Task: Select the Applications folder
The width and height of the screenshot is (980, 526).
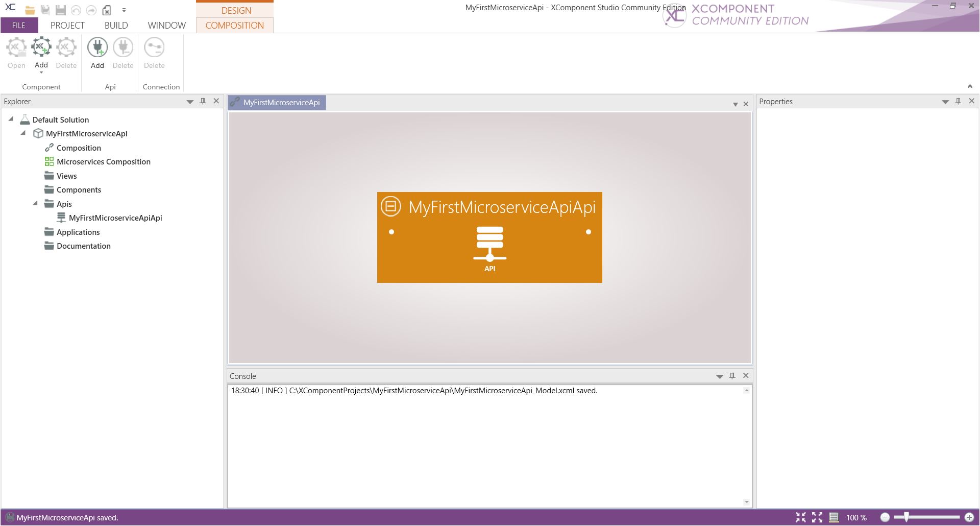Action: [x=78, y=232]
